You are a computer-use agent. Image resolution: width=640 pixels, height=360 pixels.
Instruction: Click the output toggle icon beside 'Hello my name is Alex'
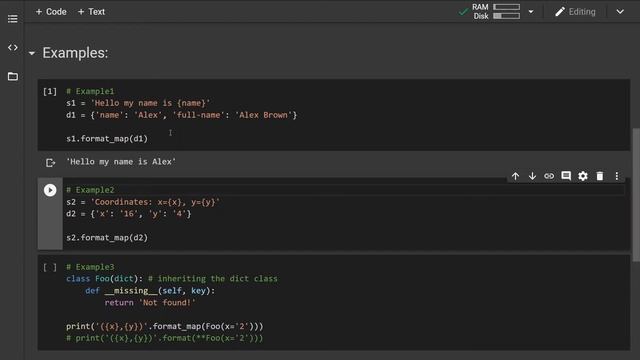50,163
